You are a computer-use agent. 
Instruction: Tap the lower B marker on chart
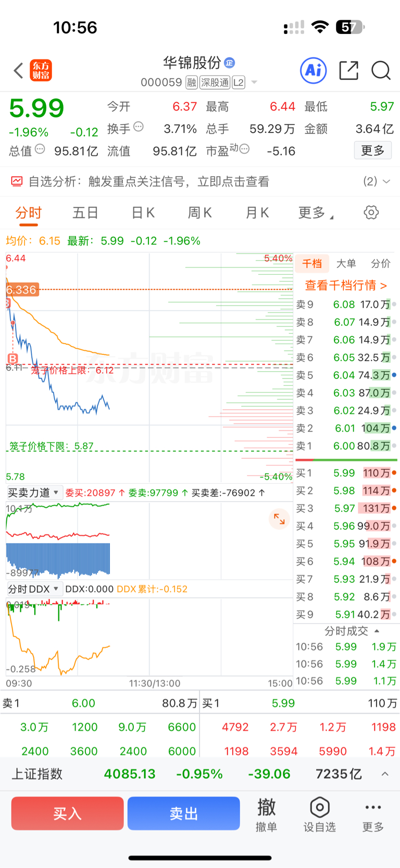[12, 359]
